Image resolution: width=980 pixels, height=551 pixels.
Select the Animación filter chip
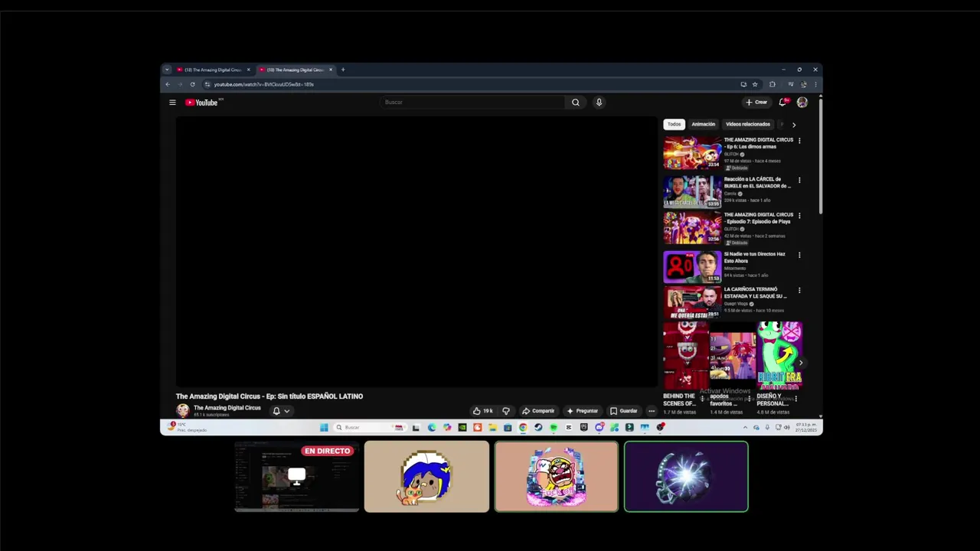coord(703,124)
